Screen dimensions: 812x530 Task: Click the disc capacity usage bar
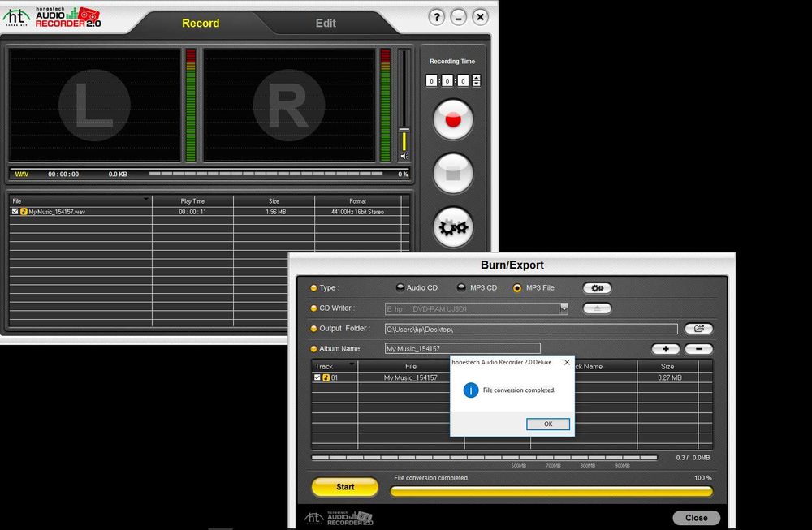click(484, 458)
